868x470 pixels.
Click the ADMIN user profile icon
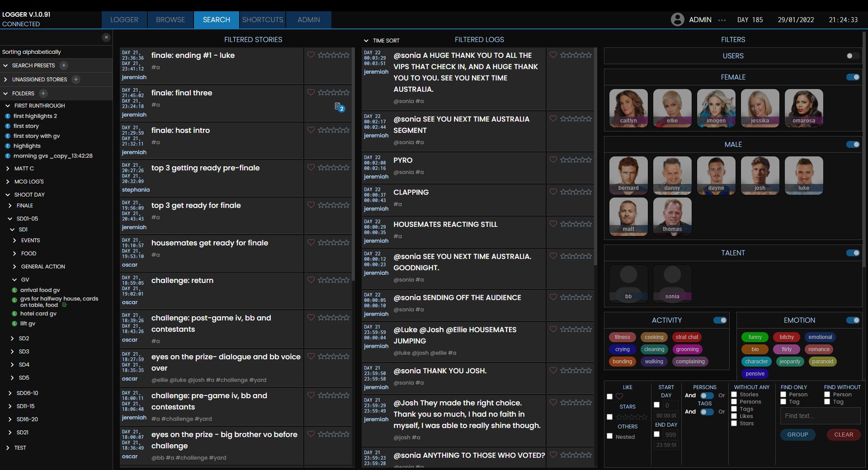677,19
